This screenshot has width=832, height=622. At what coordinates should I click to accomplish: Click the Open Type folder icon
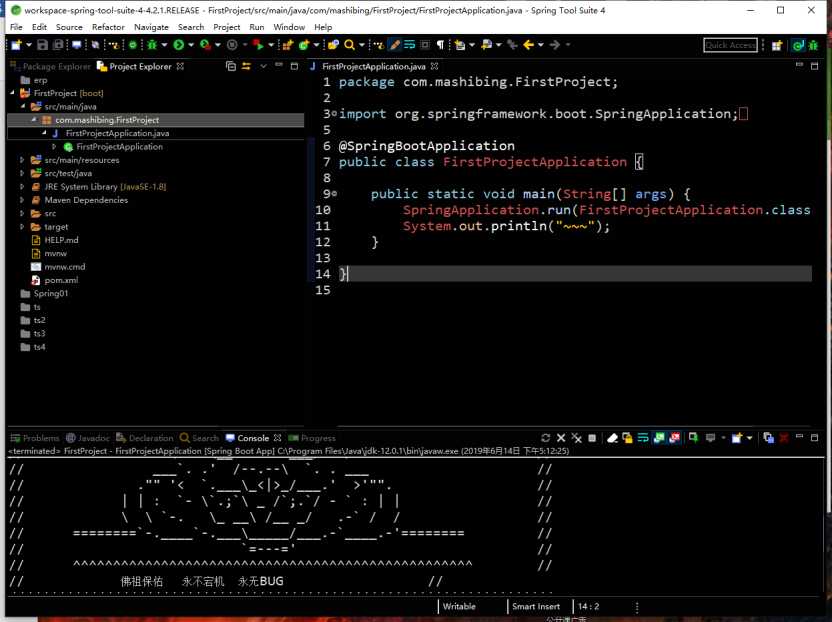pos(333,45)
